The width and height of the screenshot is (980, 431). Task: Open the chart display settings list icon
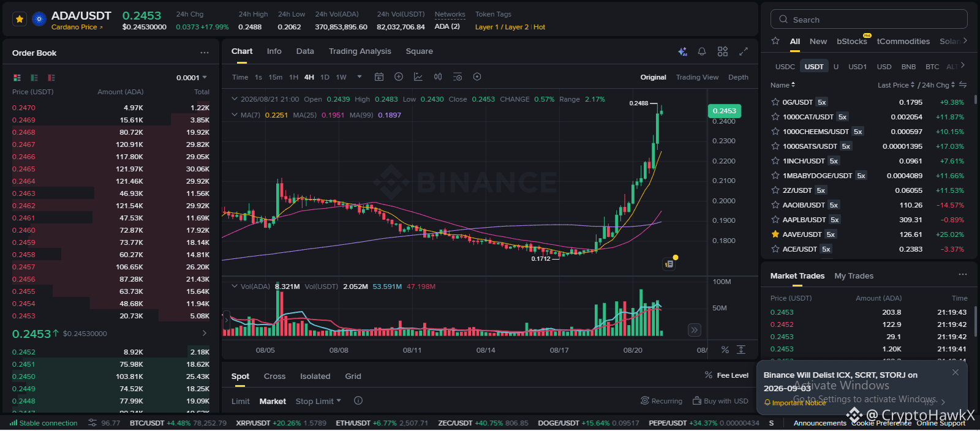tap(458, 77)
